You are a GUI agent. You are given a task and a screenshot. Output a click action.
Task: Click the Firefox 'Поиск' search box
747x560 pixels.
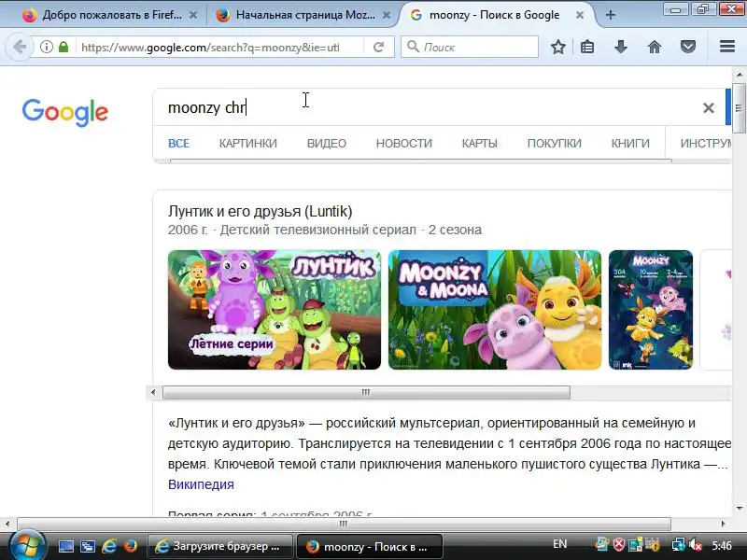point(470,48)
